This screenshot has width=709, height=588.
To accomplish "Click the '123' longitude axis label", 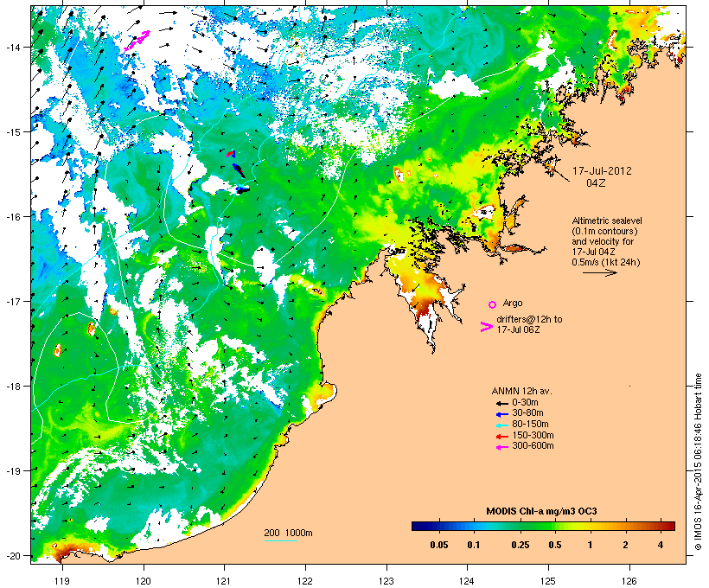I will pos(386,581).
